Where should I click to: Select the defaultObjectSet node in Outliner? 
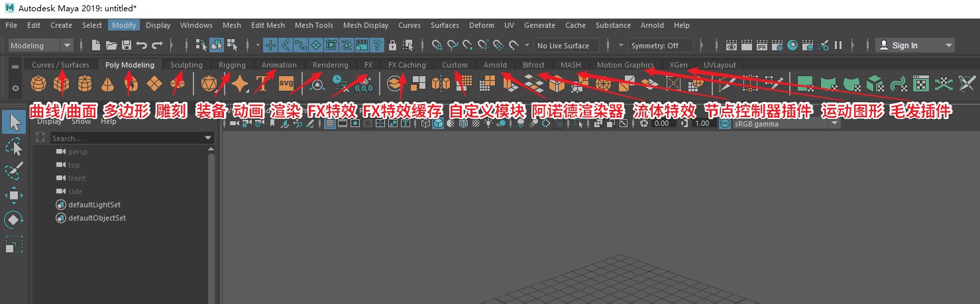point(97,218)
